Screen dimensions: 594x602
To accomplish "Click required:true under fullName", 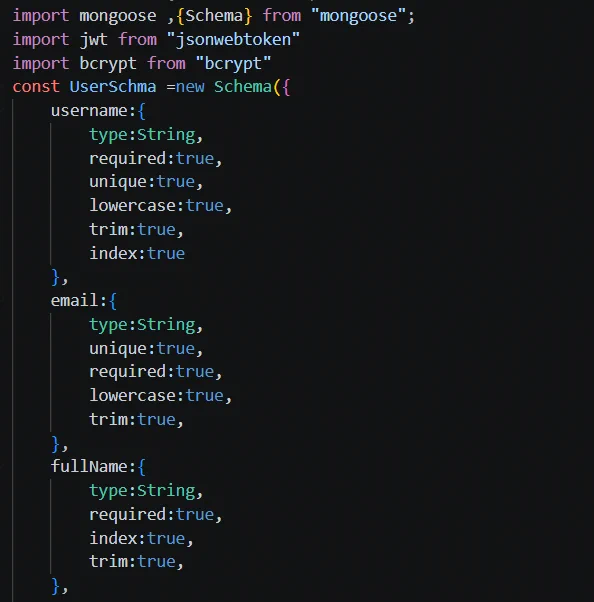I will (x=151, y=515).
